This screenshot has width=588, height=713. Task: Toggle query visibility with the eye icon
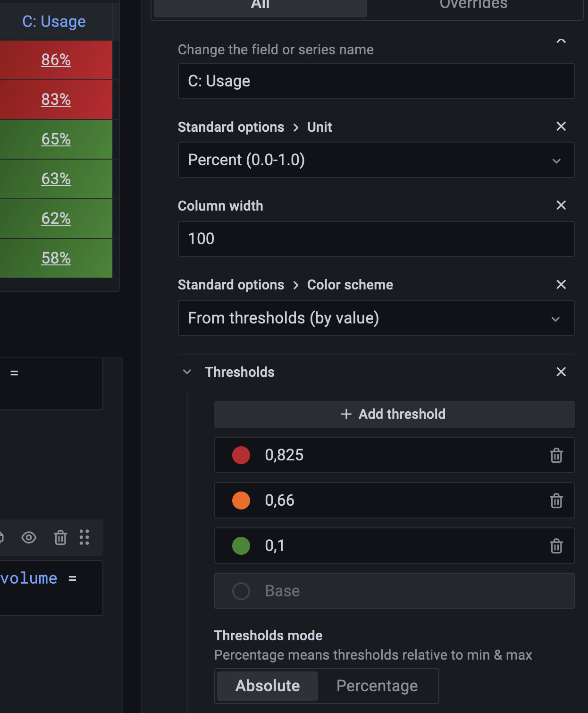coord(29,537)
